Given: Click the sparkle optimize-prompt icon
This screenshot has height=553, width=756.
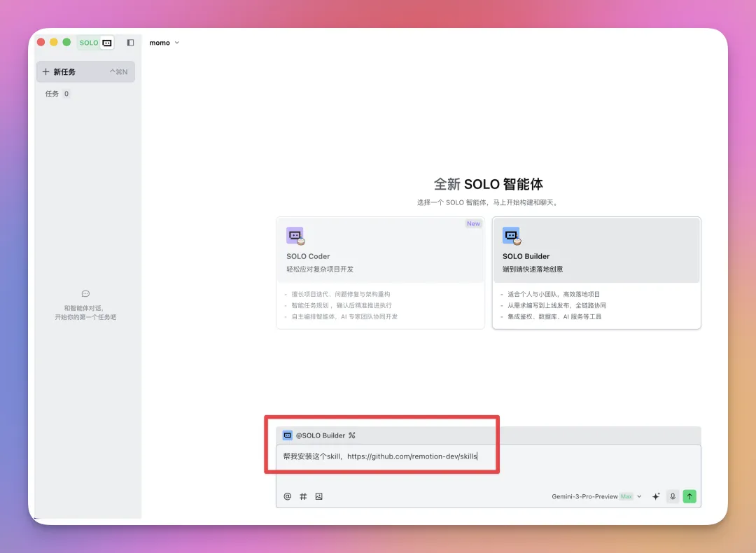Looking at the screenshot, I should click(x=656, y=496).
